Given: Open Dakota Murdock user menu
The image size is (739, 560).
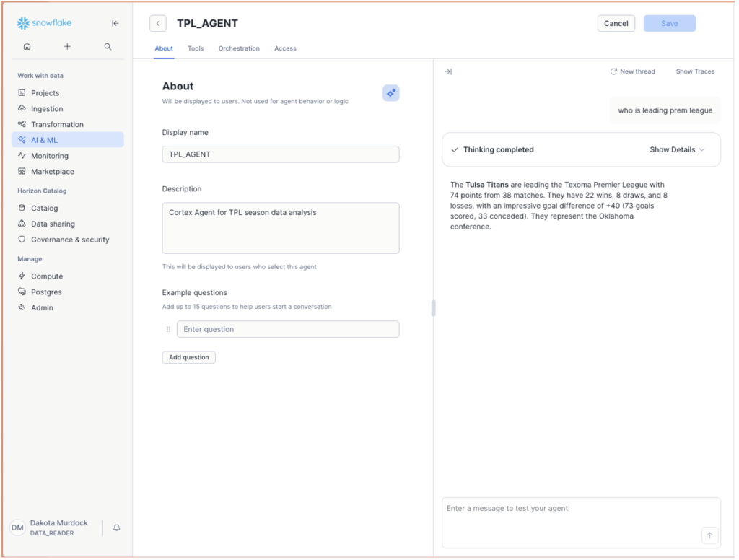Looking at the screenshot, I should coord(51,528).
